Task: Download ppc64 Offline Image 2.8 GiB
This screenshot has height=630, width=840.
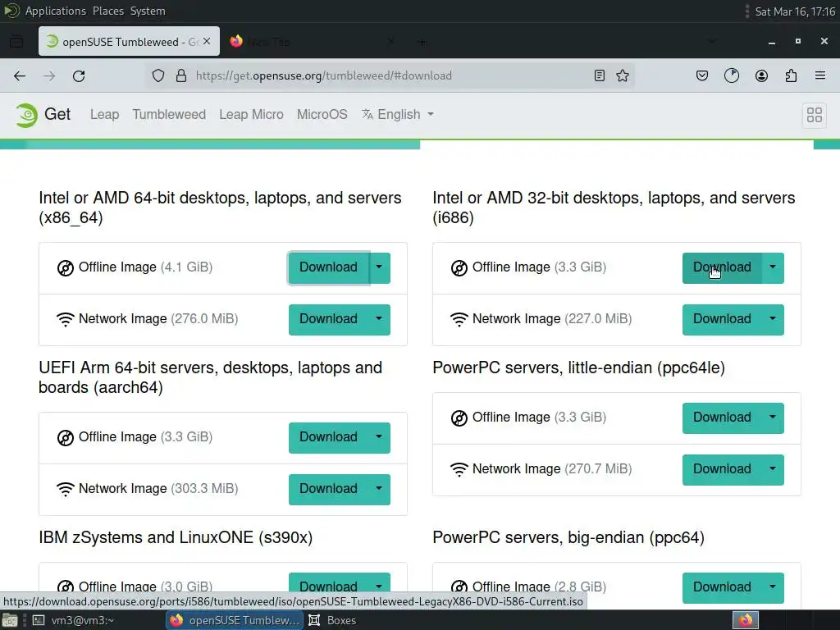Action: coord(722,587)
